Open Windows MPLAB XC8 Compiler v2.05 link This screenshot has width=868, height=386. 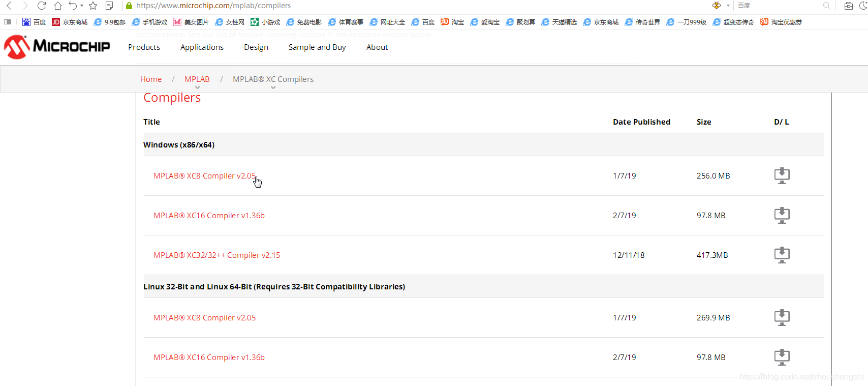(205, 175)
